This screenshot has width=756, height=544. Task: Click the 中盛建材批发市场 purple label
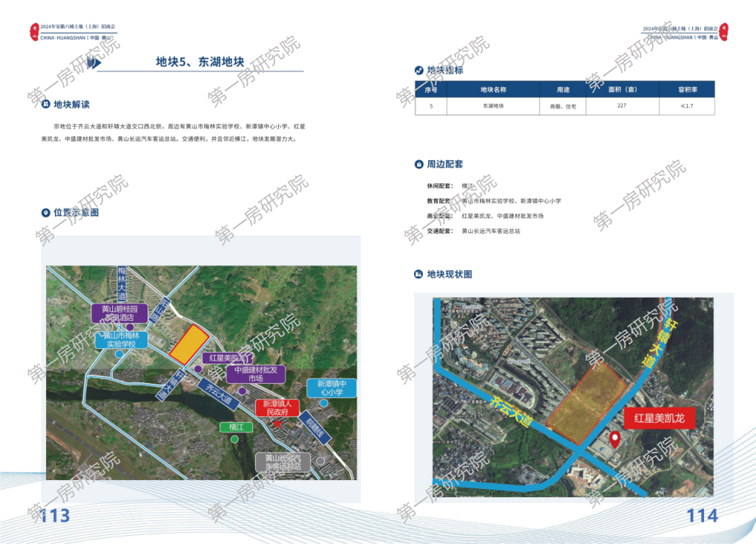pos(256,374)
